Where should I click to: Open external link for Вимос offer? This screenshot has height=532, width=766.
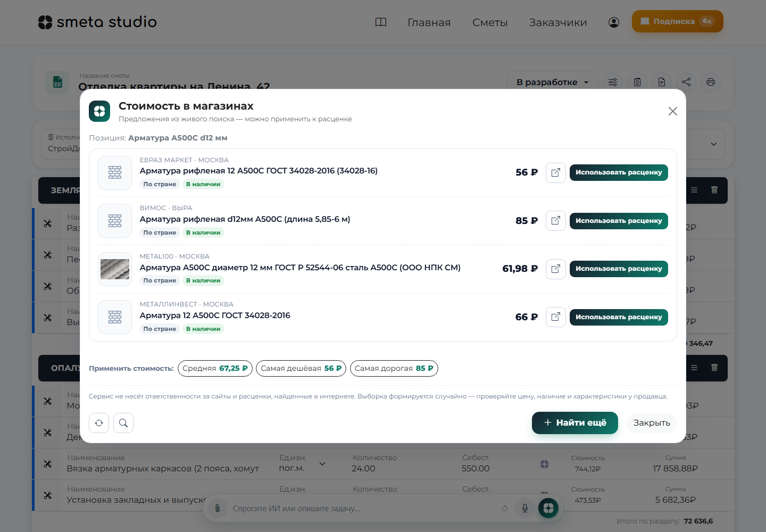pyautogui.click(x=555, y=221)
